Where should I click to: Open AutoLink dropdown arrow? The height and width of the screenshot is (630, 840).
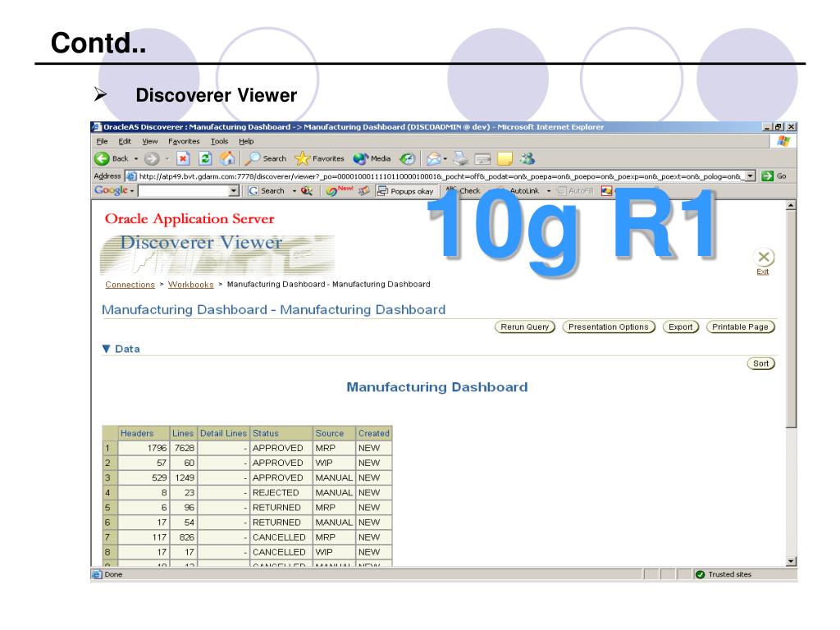pyautogui.click(x=549, y=191)
